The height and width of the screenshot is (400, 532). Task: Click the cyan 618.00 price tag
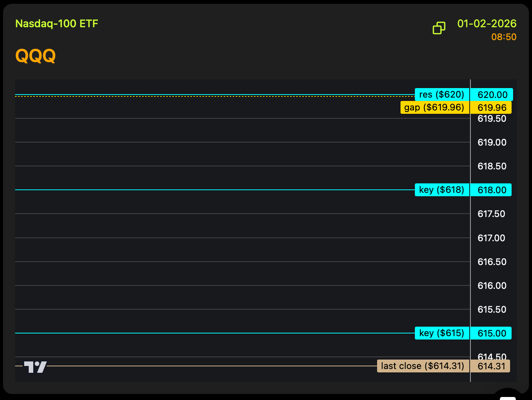492,190
